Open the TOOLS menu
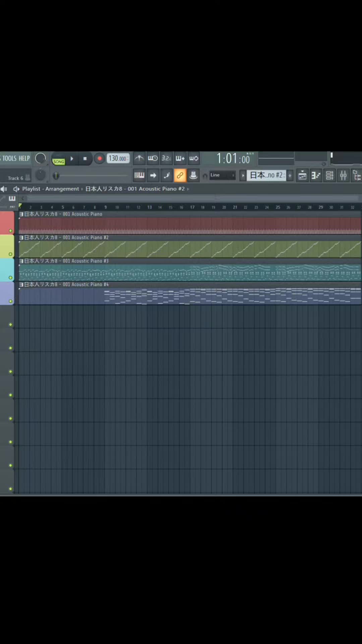362x644 pixels. 9,158
